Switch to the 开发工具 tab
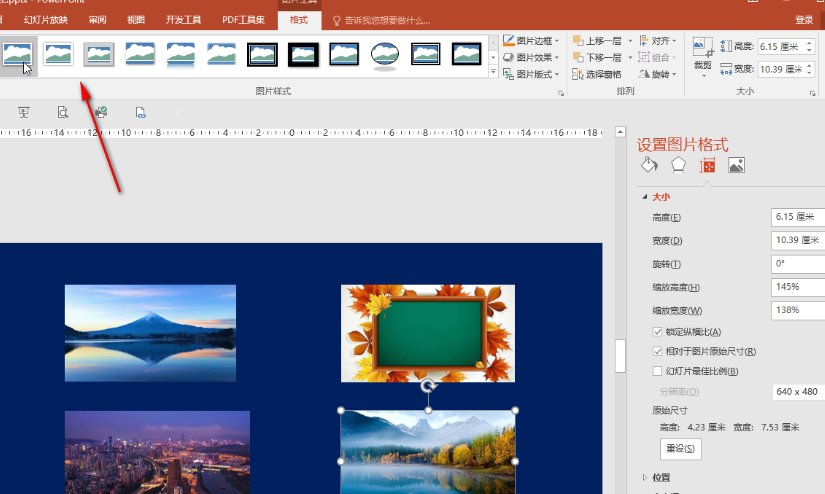This screenshot has height=494, width=825. tap(183, 20)
